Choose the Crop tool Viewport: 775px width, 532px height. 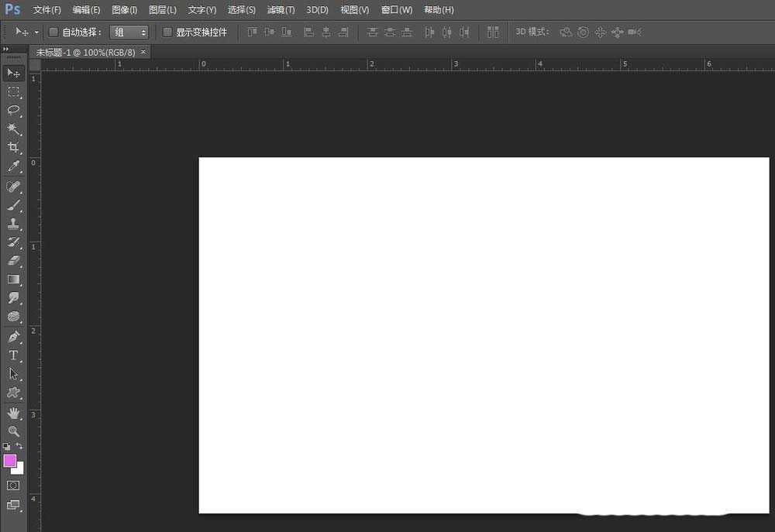pos(13,147)
